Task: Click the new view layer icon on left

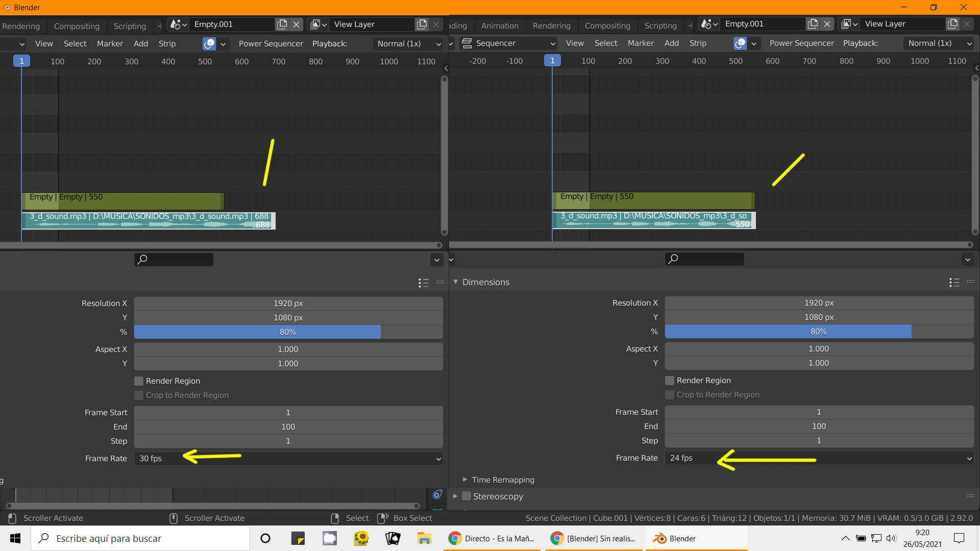Action: click(x=422, y=24)
